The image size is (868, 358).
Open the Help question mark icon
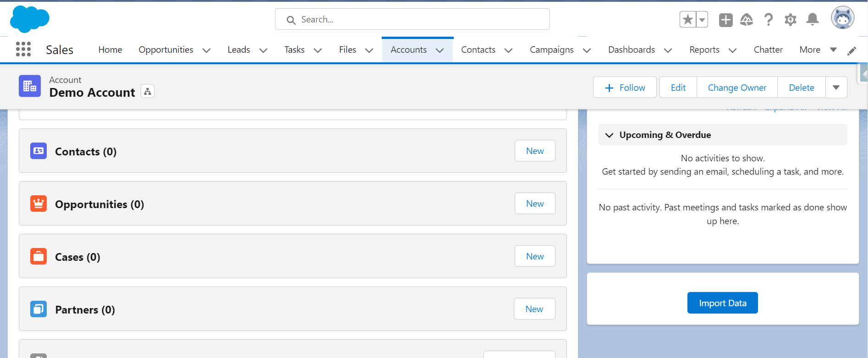pyautogui.click(x=769, y=20)
